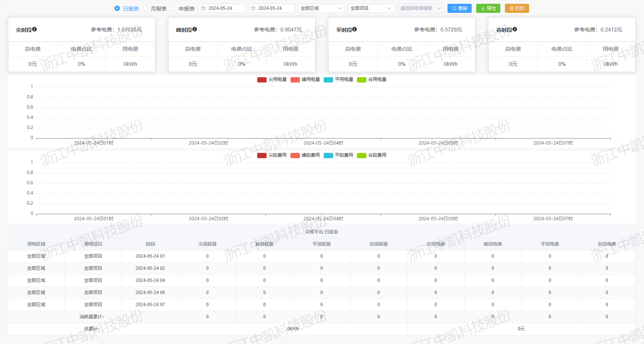
Task: Open the 全部区域 dropdown
Action: [x=321, y=8]
